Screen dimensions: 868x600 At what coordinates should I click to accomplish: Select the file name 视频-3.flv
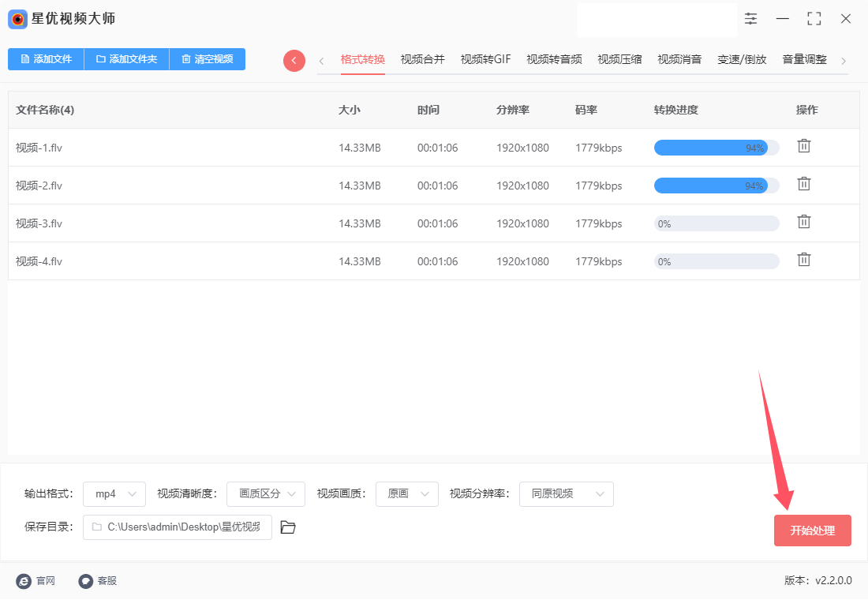point(39,224)
